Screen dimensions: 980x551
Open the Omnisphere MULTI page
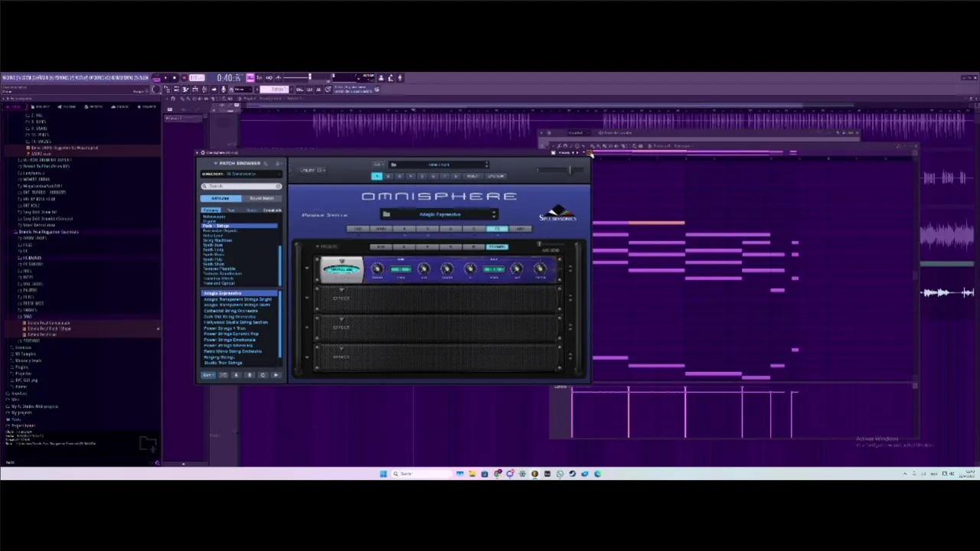tap(472, 176)
